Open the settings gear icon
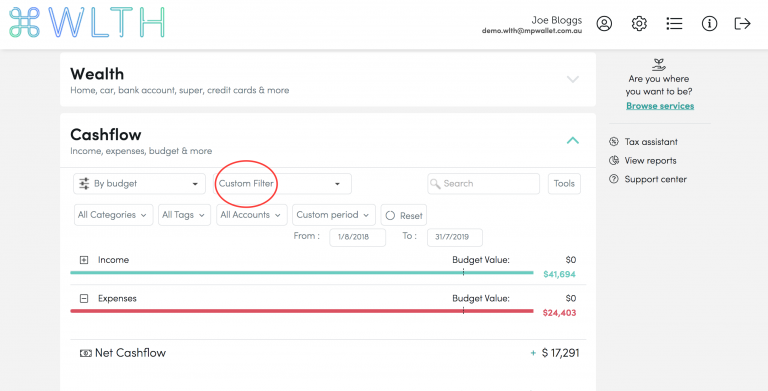The width and height of the screenshot is (768, 391). click(639, 24)
